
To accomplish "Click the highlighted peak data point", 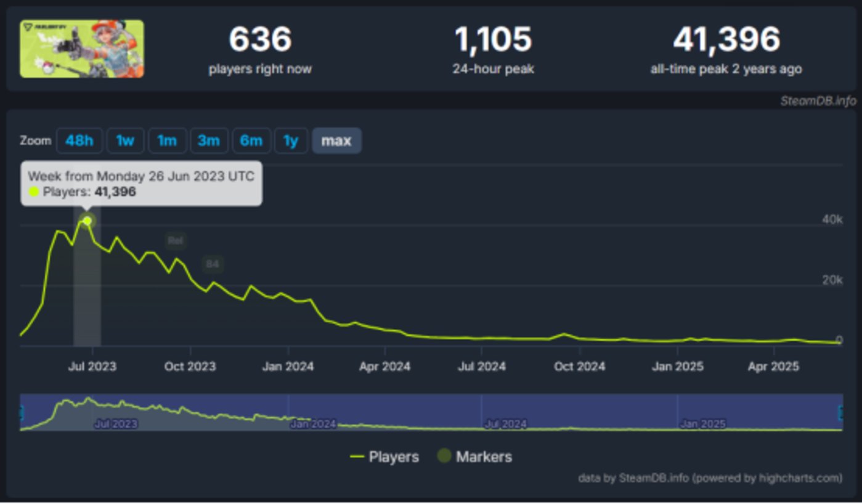I will click(87, 221).
